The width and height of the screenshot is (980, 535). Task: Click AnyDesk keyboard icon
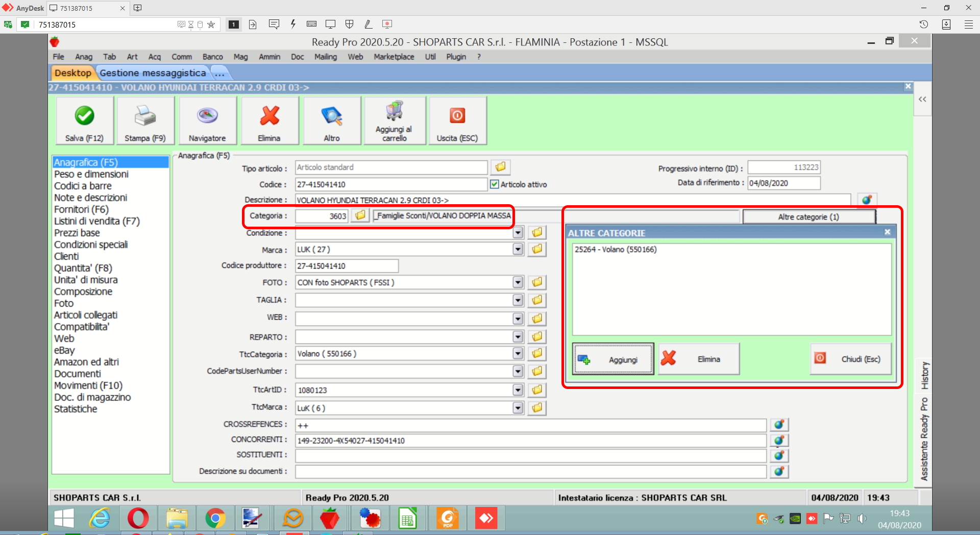[311, 24]
